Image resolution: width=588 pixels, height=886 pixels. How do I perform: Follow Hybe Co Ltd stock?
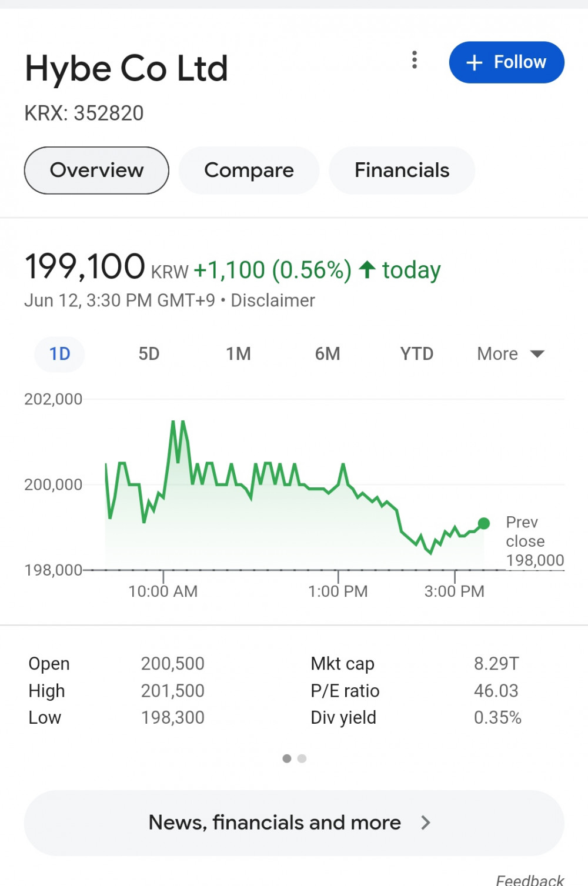click(506, 62)
